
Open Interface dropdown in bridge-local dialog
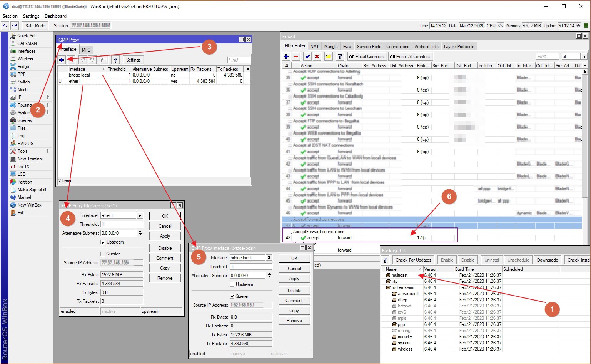(x=269, y=258)
